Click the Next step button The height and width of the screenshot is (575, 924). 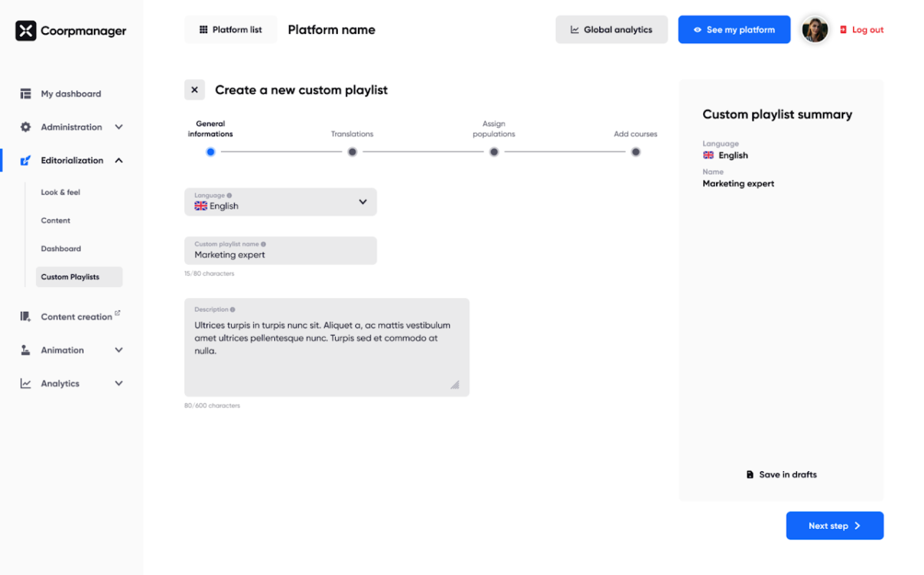tap(835, 525)
